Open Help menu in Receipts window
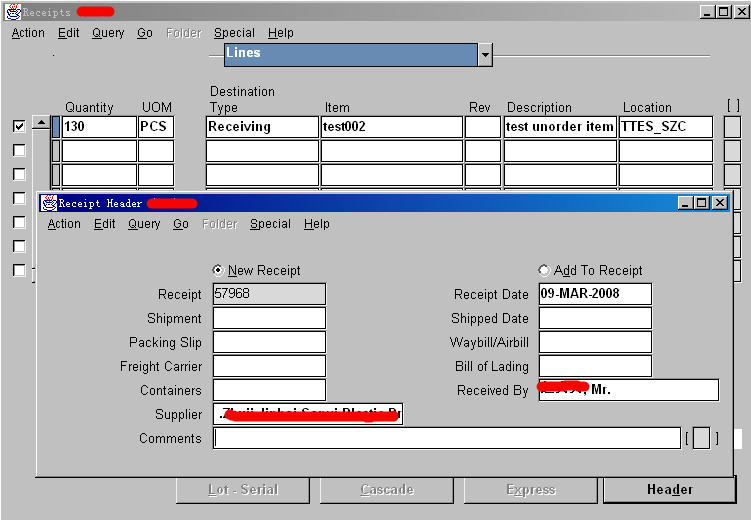The width and height of the screenshot is (751, 520). (x=281, y=33)
